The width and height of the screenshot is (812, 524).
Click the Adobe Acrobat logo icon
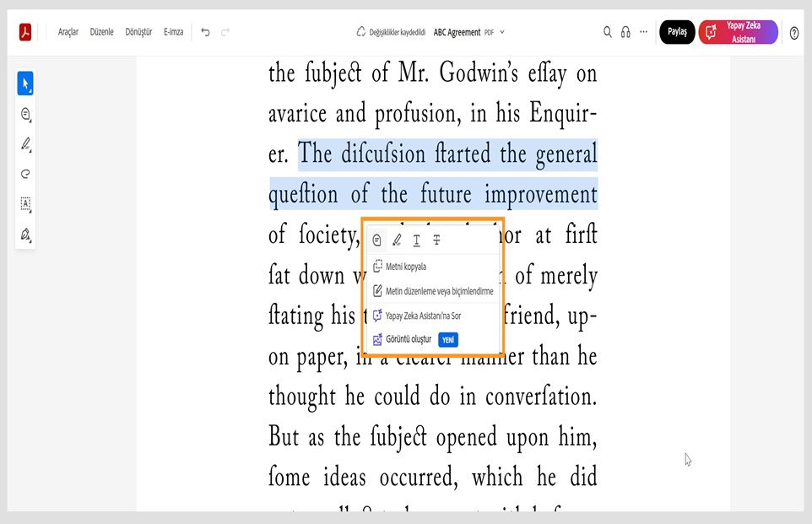click(x=25, y=32)
